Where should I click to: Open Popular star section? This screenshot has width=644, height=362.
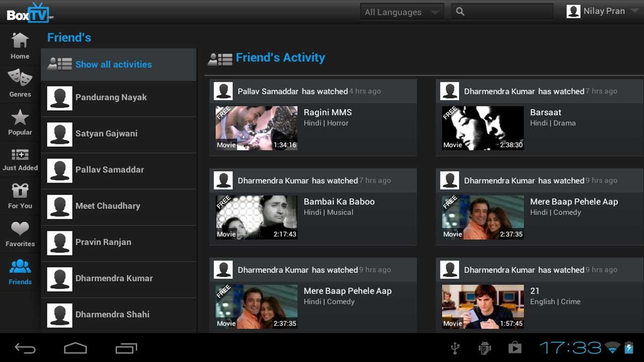[20, 122]
